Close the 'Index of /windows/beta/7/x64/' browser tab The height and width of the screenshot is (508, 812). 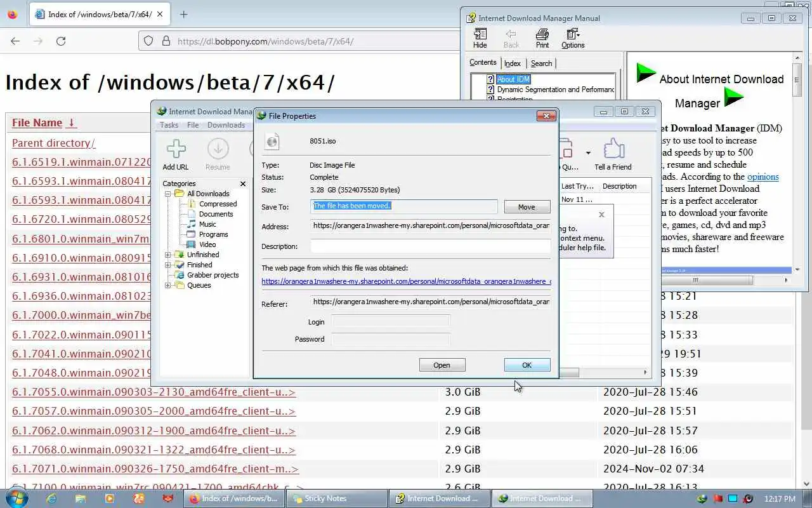(160, 14)
